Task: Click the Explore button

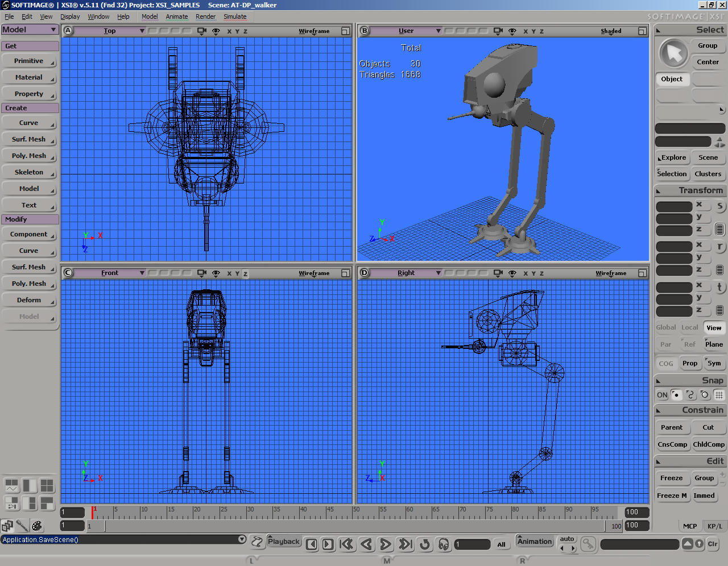Action: tap(673, 157)
